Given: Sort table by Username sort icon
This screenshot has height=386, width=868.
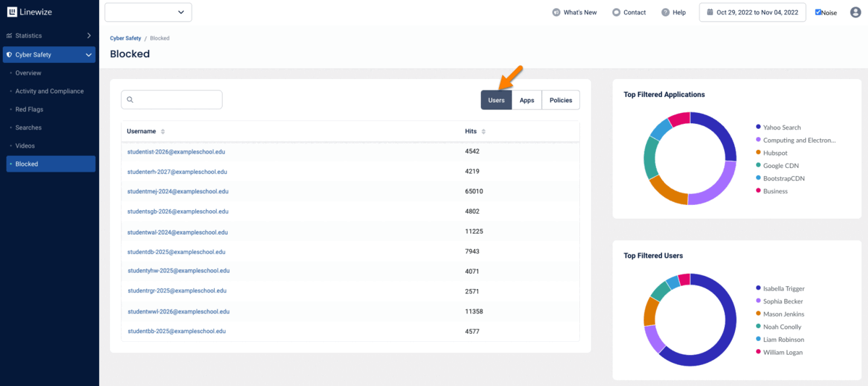Looking at the screenshot, I should pyautogui.click(x=163, y=131).
